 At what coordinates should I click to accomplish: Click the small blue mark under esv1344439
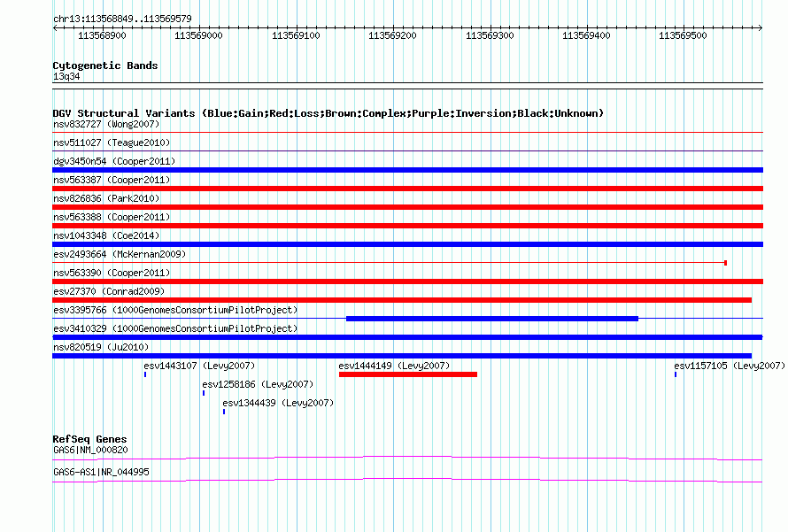[x=224, y=412]
